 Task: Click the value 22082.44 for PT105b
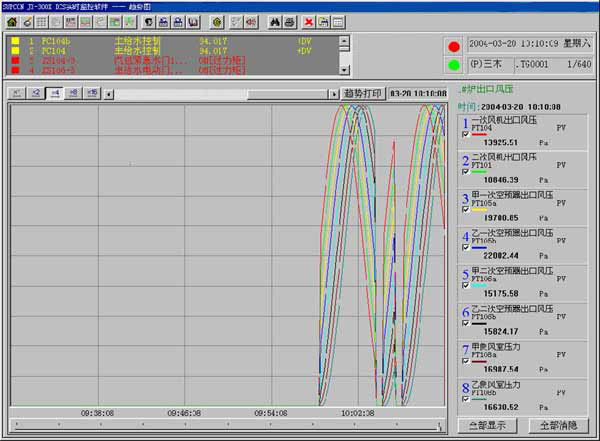(501, 256)
